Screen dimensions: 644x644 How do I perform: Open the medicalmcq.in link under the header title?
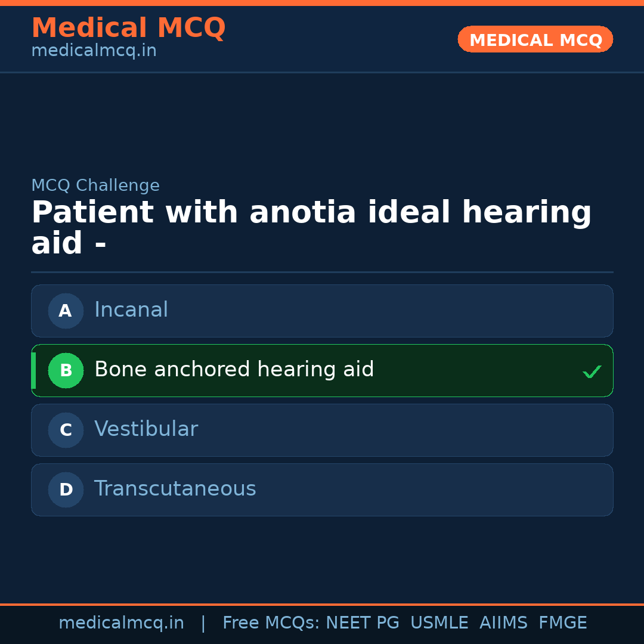(94, 51)
